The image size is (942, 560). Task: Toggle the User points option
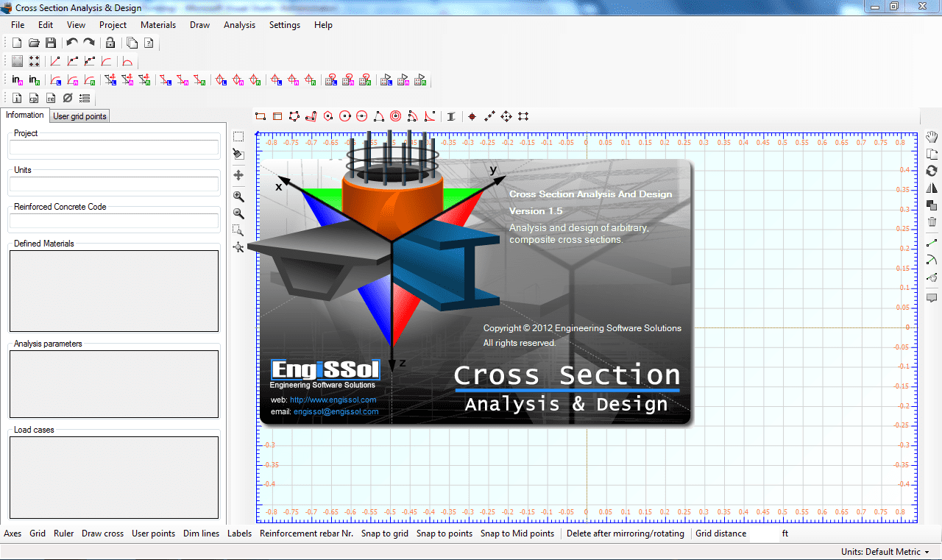[x=153, y=534]
